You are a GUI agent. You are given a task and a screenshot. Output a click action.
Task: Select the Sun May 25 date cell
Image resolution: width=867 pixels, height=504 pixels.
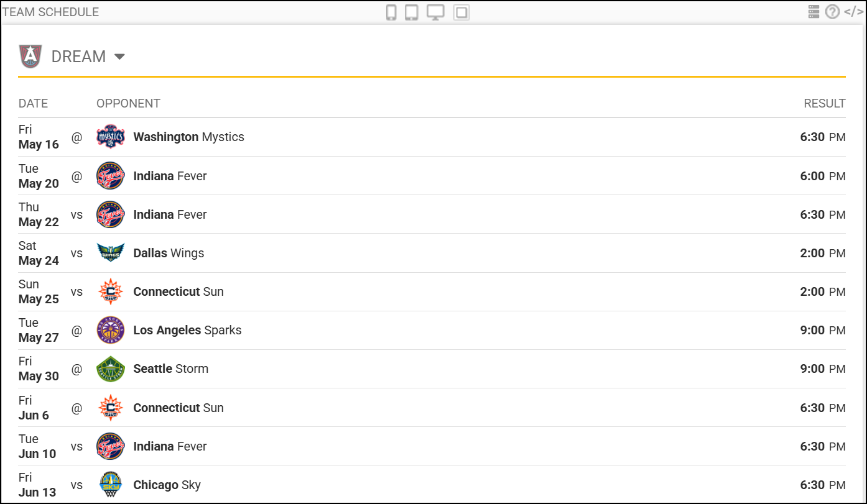pos(39,291)
